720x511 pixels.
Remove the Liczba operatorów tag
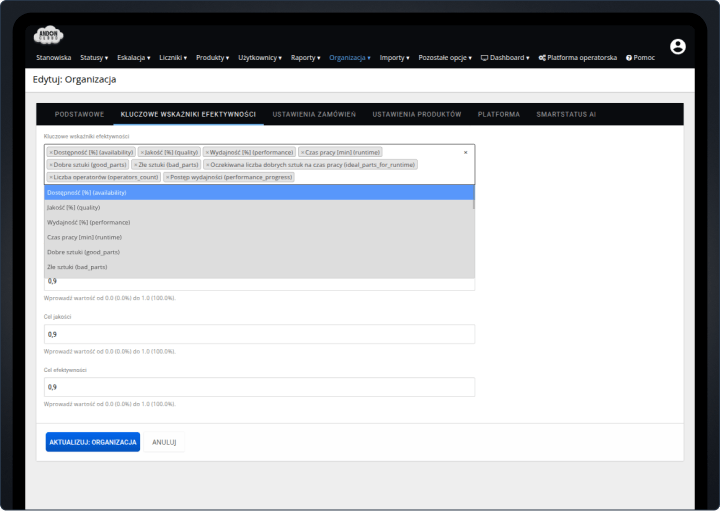[x=50, y=176]
